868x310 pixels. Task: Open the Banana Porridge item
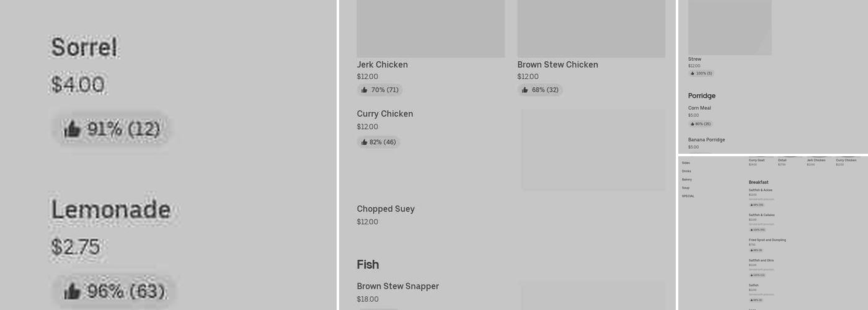click(706, 139)
